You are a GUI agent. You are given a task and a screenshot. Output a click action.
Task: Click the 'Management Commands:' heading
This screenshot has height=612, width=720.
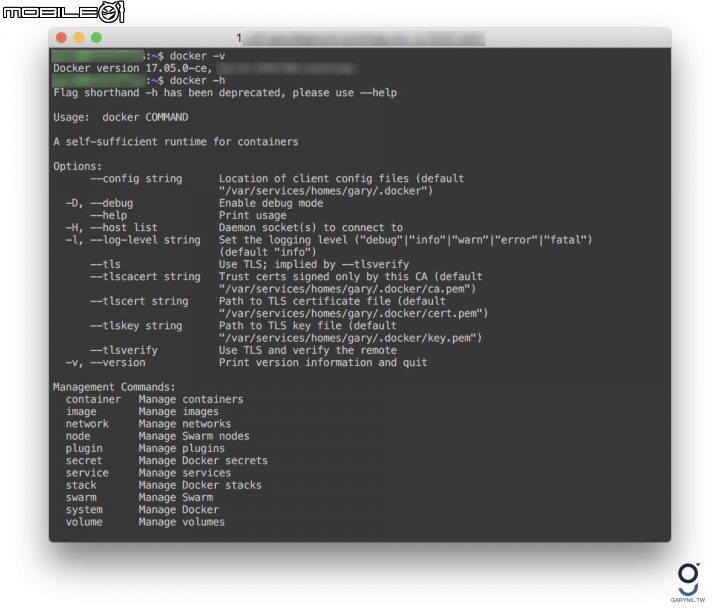(x=114, y=387)
